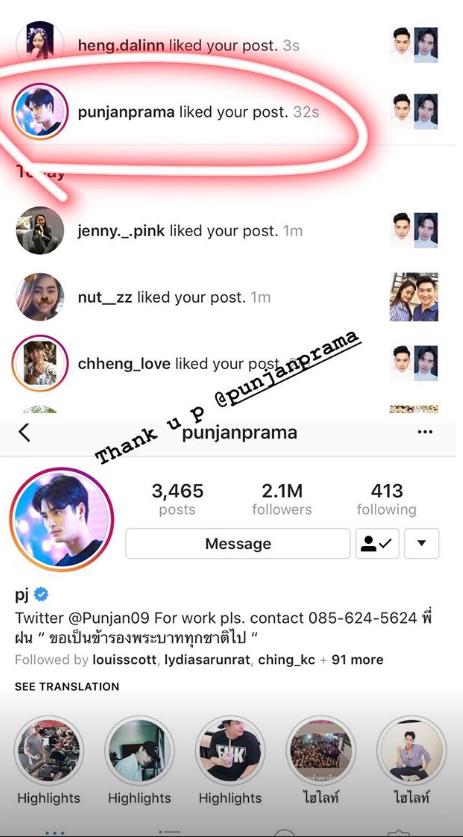This screenshot has width=463, height=837.
Task: View chheng_love's story ring avatar
Action: click(40, 364)
